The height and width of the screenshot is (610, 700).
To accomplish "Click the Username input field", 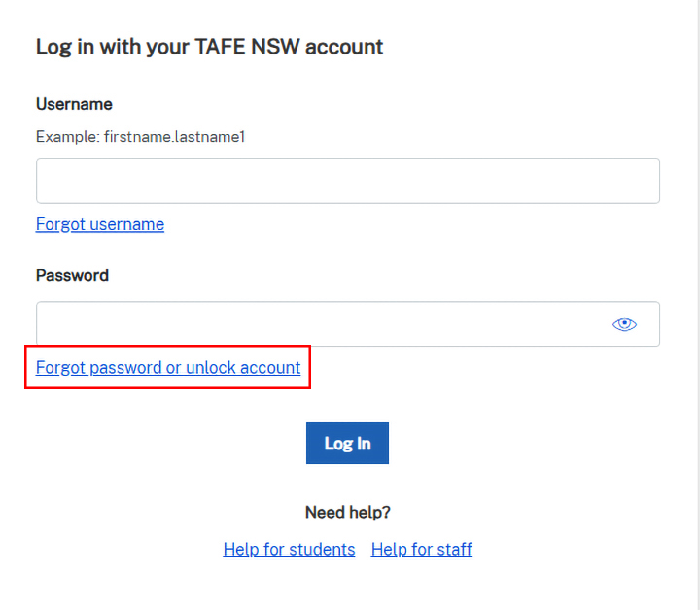I will point(347,181).
